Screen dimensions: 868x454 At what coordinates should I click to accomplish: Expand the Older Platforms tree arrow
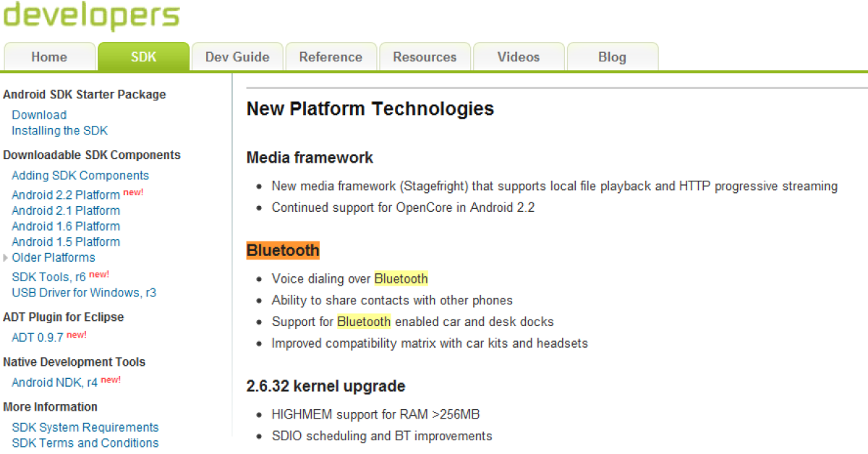(6, 257)
